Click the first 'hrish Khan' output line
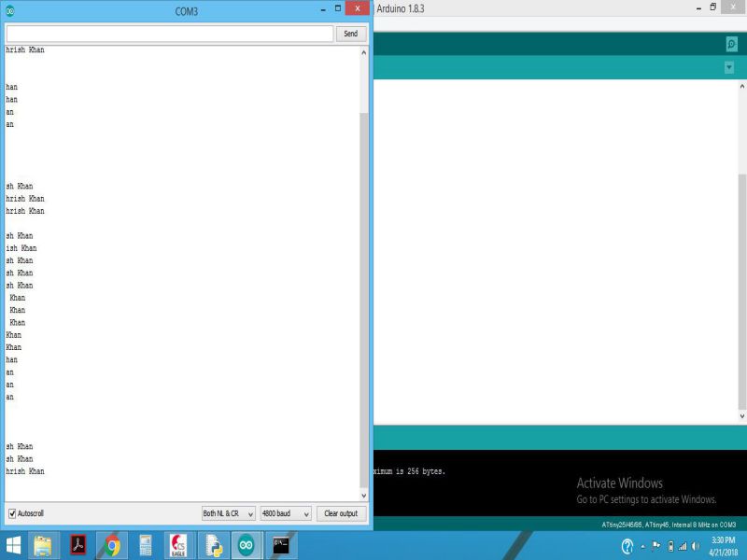747x560 pixels. coord(25,49)
